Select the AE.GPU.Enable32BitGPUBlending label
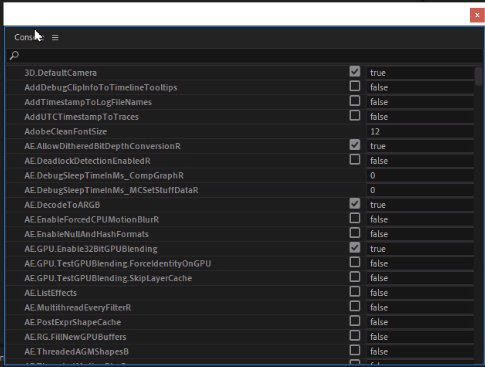The image size is (485, 367). coord(91,249)
